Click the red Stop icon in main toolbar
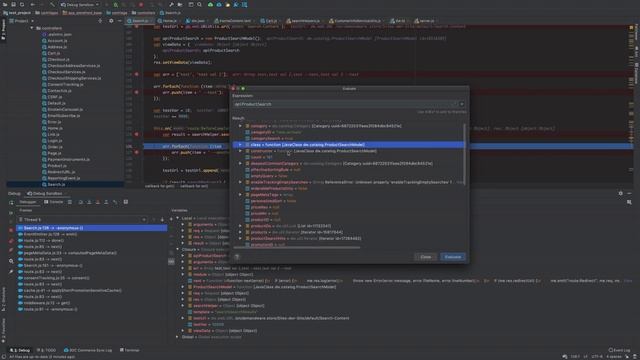This screenshot has width=640, height=360. [141, 4]
